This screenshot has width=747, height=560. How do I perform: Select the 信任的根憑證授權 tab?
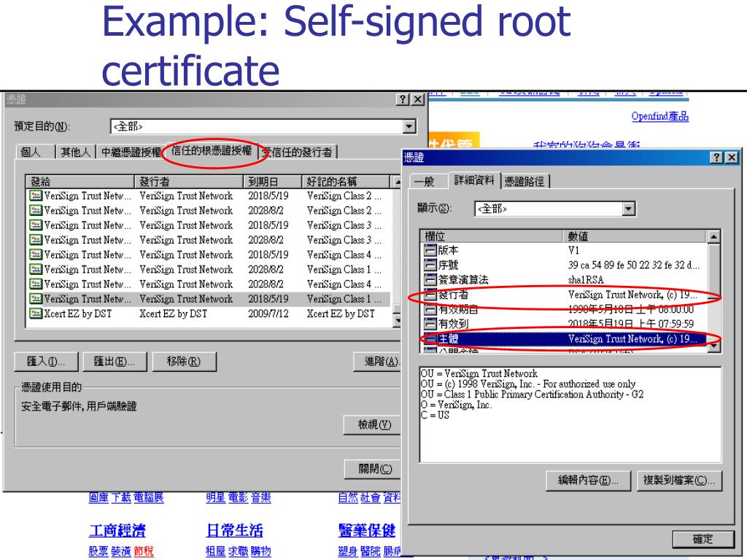(212, 150)
